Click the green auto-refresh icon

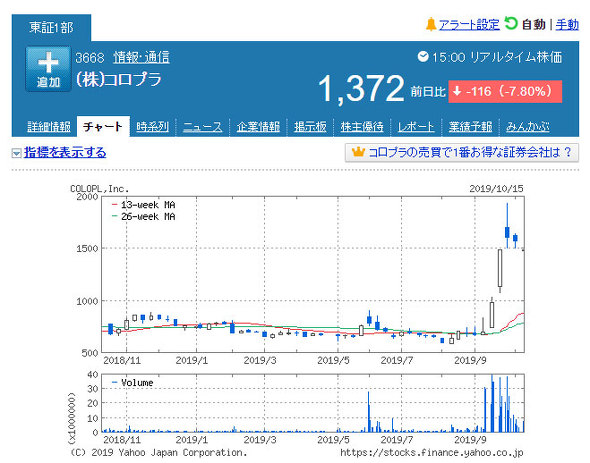tap(511, 23)
